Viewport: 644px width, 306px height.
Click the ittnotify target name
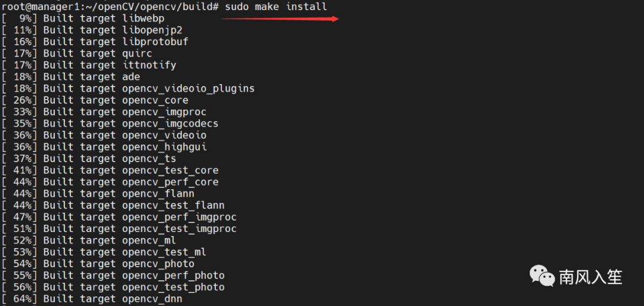(149, 65)
